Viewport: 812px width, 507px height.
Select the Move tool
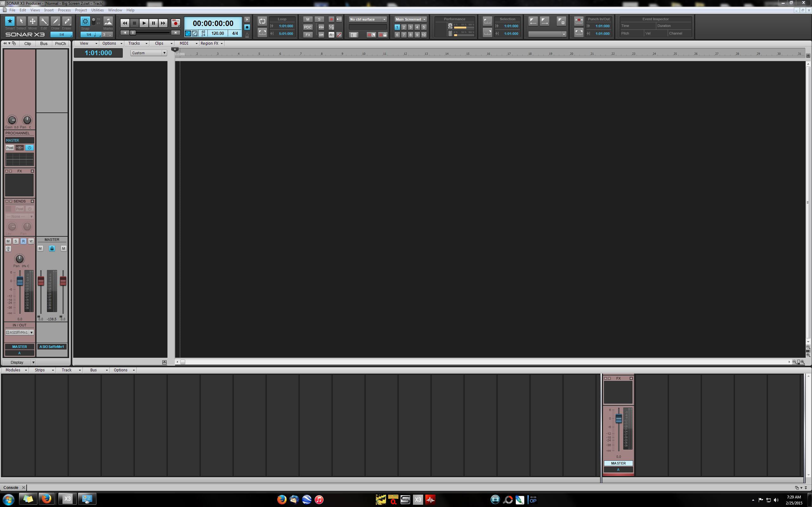(33, 21)
